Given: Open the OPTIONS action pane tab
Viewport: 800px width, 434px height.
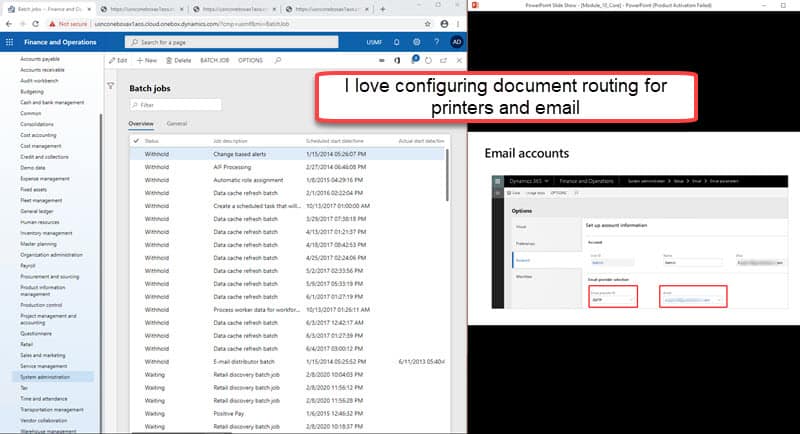Looking at the screenshot, I should click(x=251, y=60).
